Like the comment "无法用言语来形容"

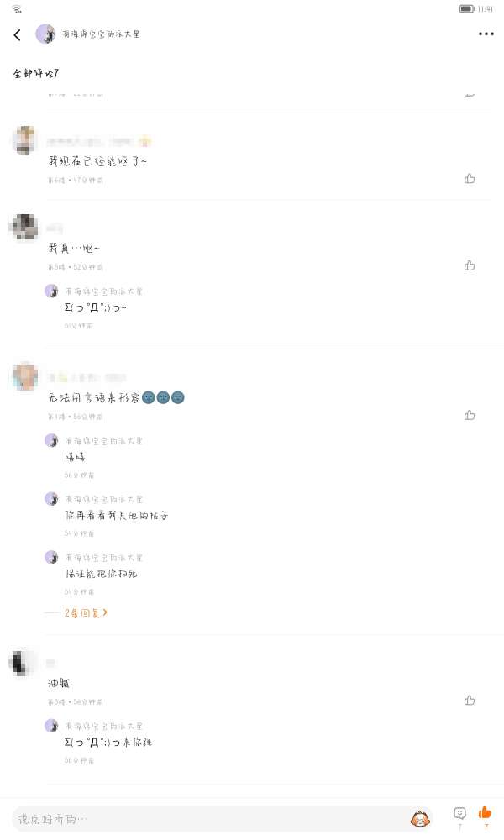470,415
